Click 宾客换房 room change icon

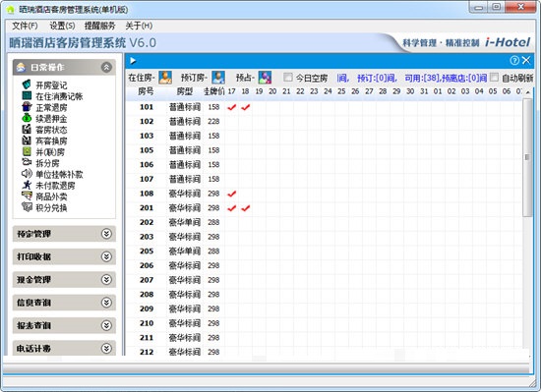click(x=27, y=140)
